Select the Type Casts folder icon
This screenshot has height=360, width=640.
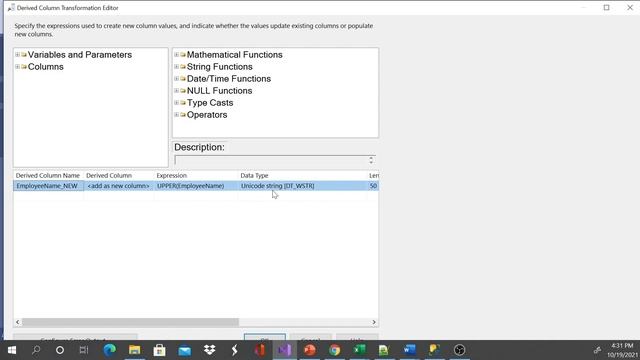(183, 102)
